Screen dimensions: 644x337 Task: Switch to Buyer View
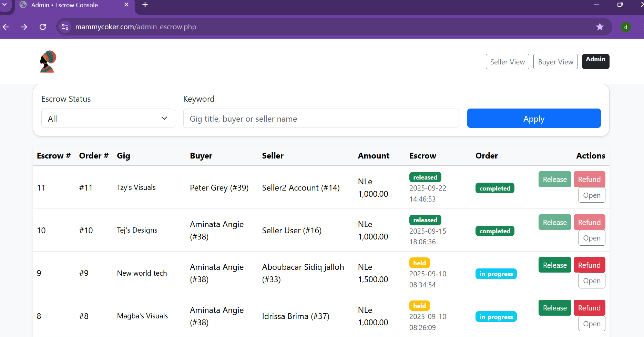coord(555,62)
